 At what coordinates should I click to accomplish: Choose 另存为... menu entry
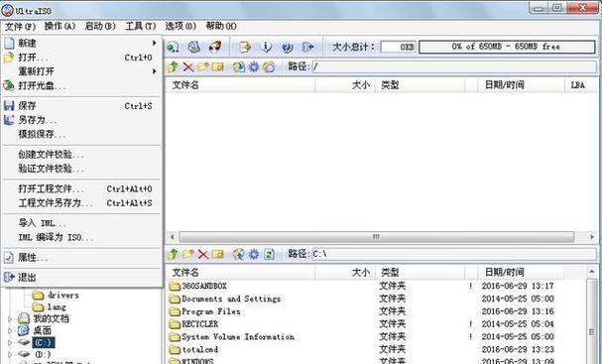tap(81, 120)
